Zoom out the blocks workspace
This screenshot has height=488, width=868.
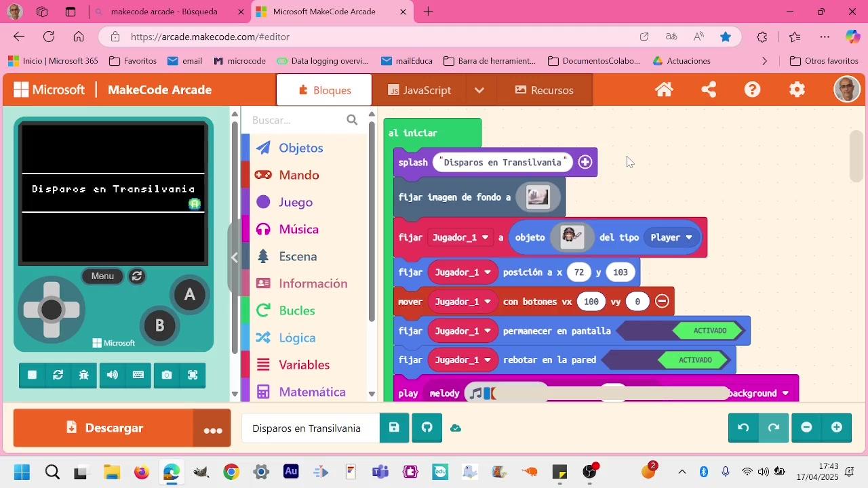tap(806, 428)
